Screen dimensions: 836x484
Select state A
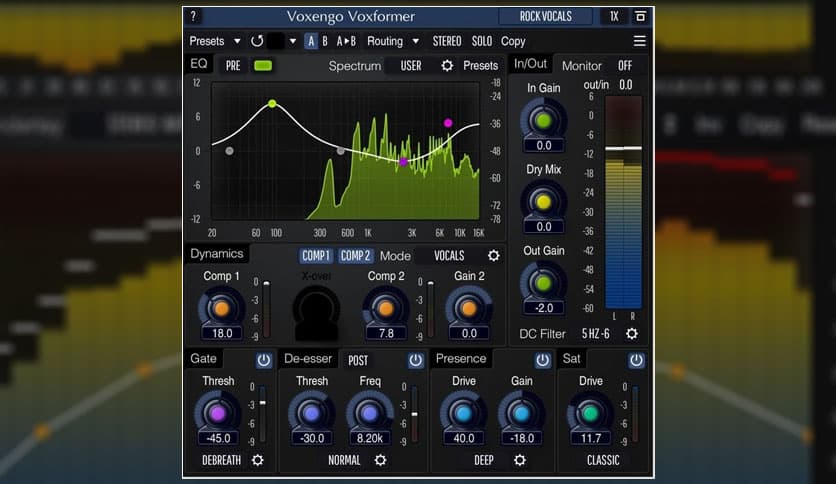311,41
